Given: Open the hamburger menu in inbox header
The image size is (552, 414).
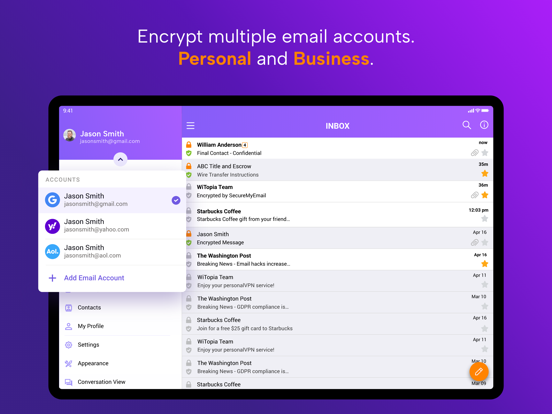Looking at the screenshot, I should [x=190, y=125].
